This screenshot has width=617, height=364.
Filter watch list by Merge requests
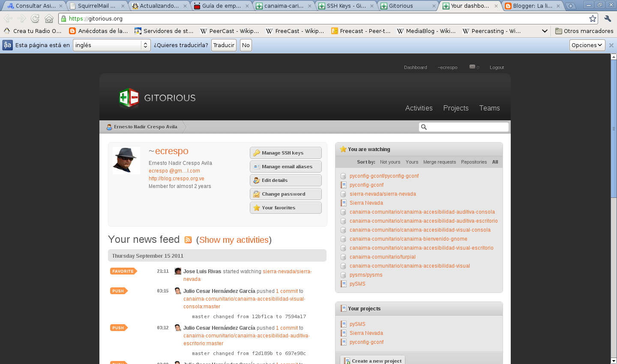[x=439, y=162]
